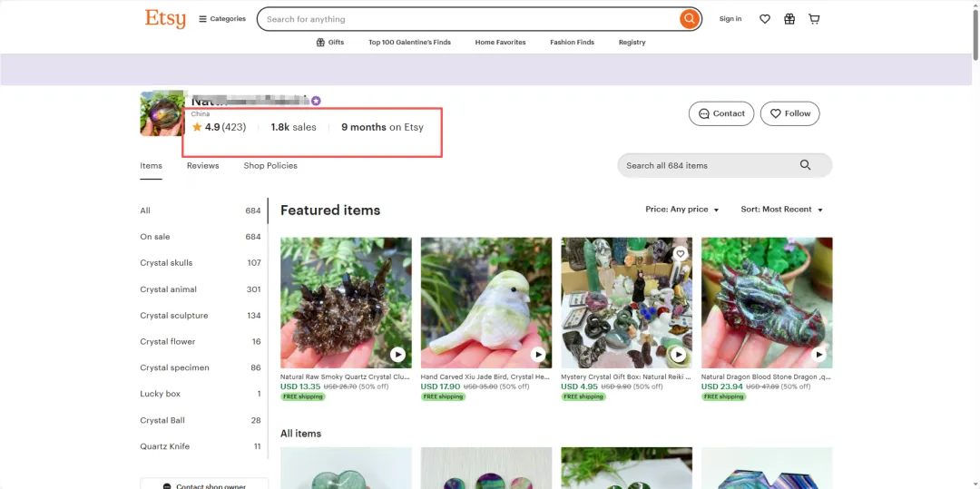The height and width of the screenshot is (489, 980).
Task: Click the Etsy logo
Action: point(165,19)
